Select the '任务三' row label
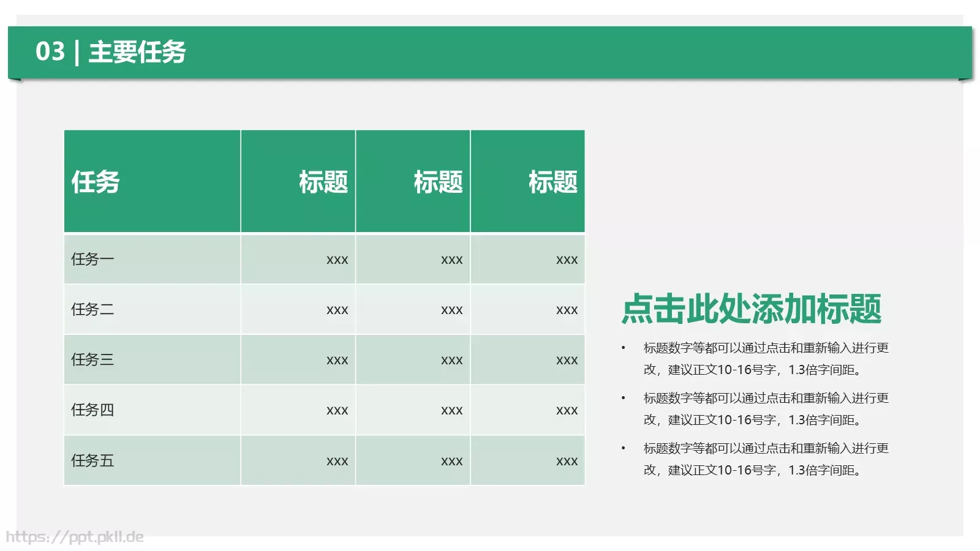Screen dimensions: 980x551 (92, 359)
